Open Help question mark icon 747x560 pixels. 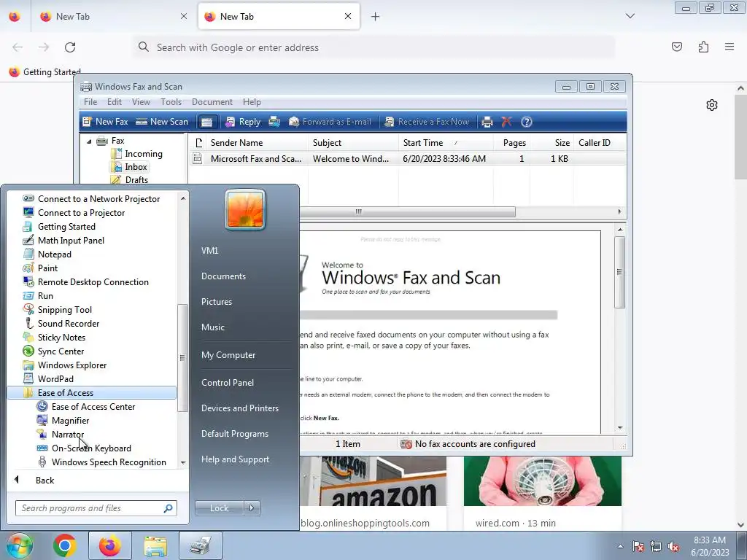pos(527,122)
